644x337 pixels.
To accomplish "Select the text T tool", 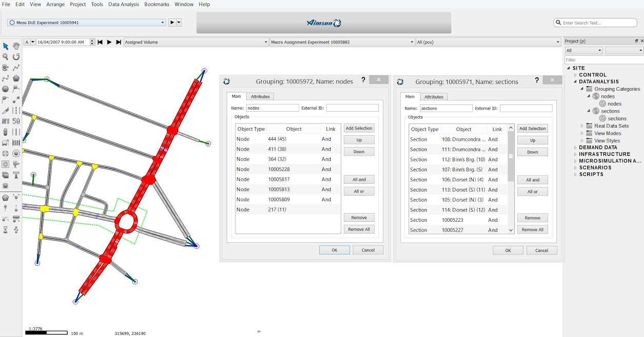I will click(x=16, y=175).
